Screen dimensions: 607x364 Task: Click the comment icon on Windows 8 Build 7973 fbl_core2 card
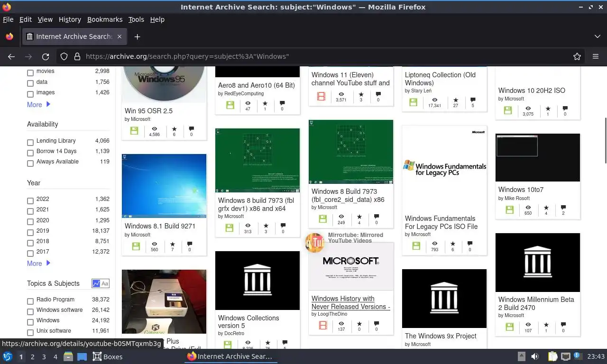pos(377,217)
